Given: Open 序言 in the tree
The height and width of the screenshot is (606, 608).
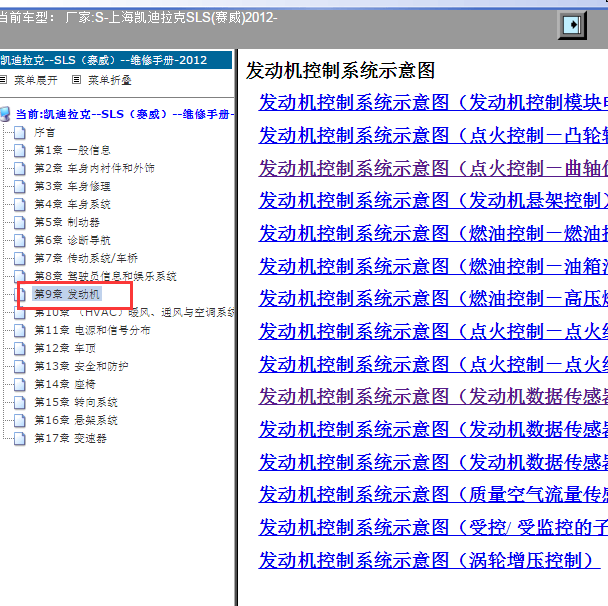Looking at the screenshot, I should pyautogui.click(x=44, y=133).
